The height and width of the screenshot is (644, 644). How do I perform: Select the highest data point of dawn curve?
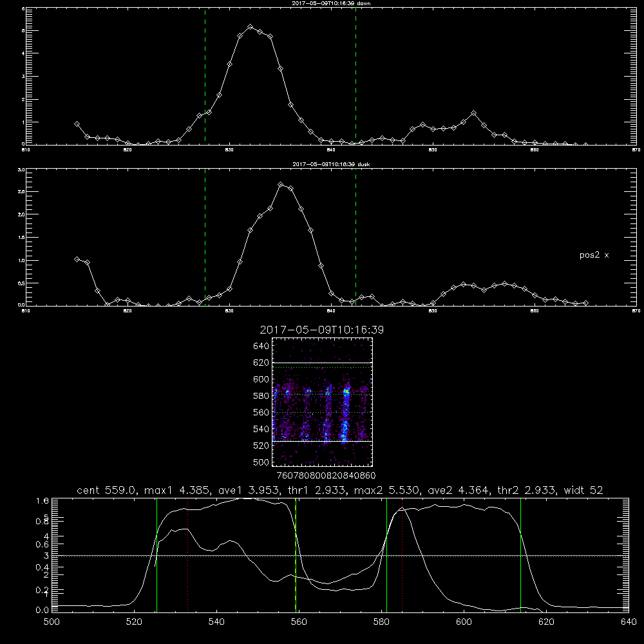pos(250,26)
